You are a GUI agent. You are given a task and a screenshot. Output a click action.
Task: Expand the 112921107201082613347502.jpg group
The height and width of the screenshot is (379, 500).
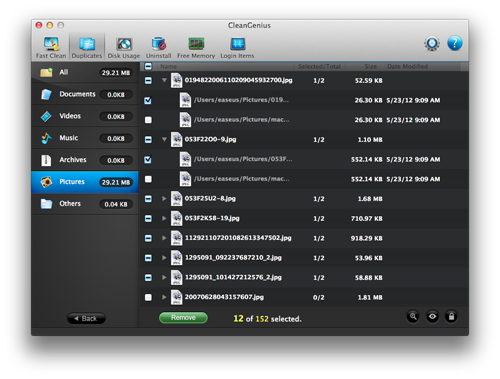pos(164,238)
